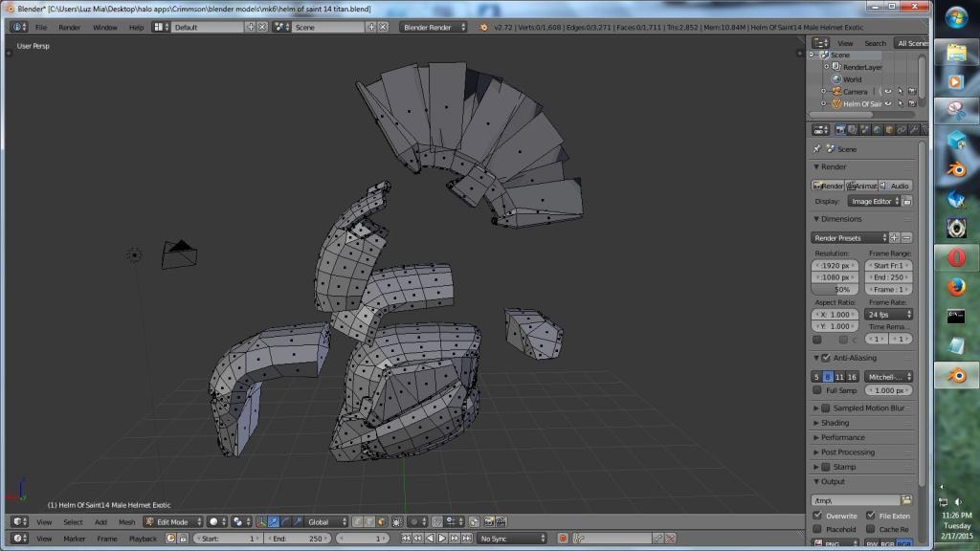
Task: Open the Constraints properties tab icon
Action: point(902,130)
